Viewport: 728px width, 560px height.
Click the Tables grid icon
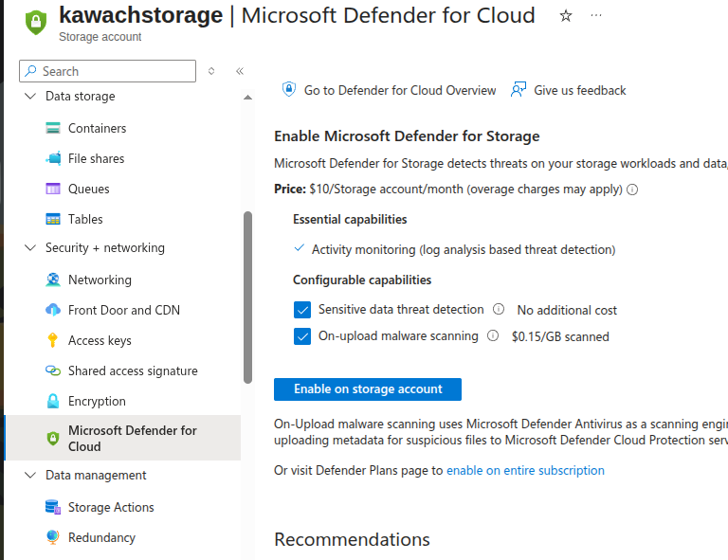click(53, 219)
